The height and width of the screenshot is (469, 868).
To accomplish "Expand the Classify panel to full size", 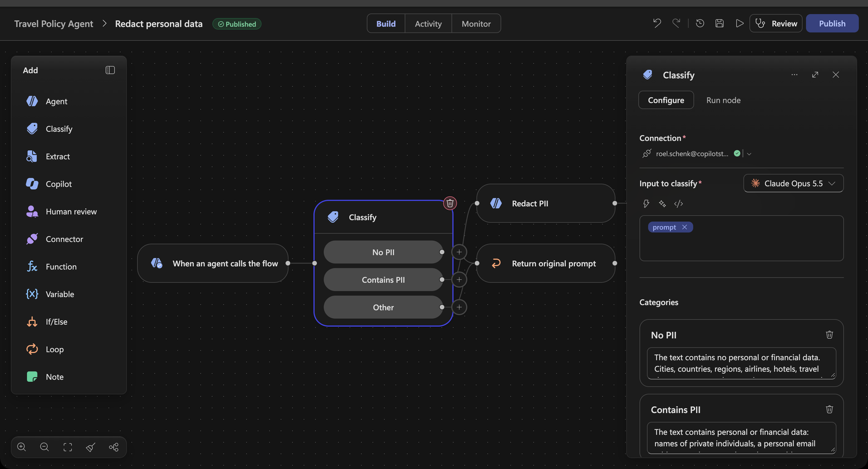I will click(x=815, y=75).
